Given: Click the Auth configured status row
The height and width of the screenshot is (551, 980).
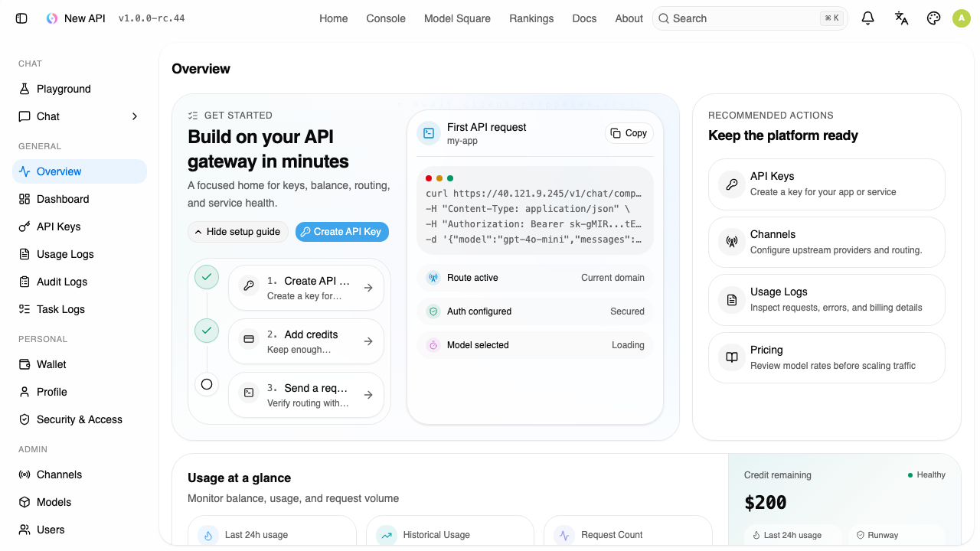Looking at the screenshot, I should tap(535, 311).
